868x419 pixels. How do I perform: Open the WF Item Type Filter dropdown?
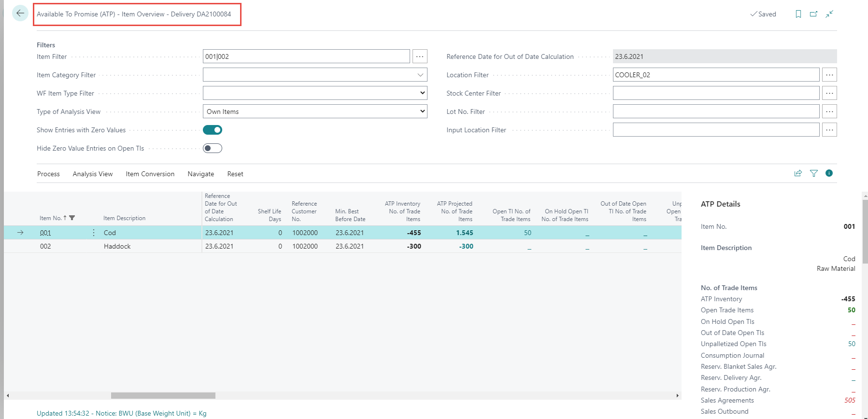[315, 93]
